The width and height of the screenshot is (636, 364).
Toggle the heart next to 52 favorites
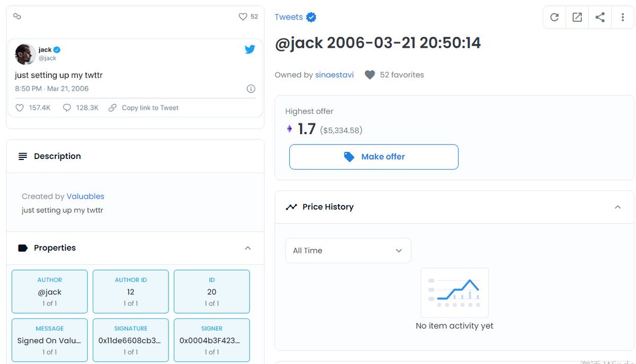click(369, 75)
